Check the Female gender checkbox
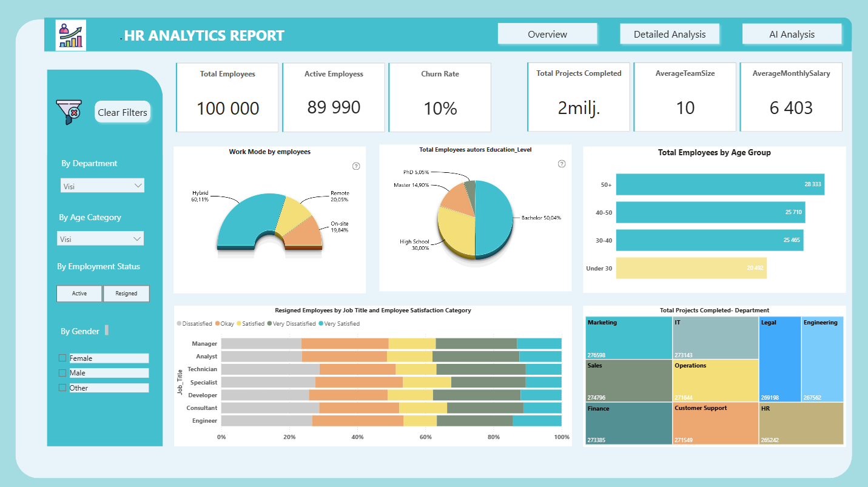868x487 pixels. pyautogui.click(x=62, y=358)
